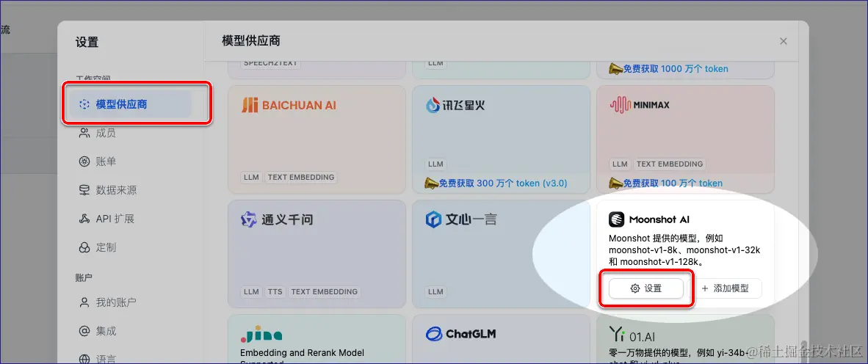Click the Customization icon
Image resolution: width=868 pixels, height=364 pixels.
point(84,247)
